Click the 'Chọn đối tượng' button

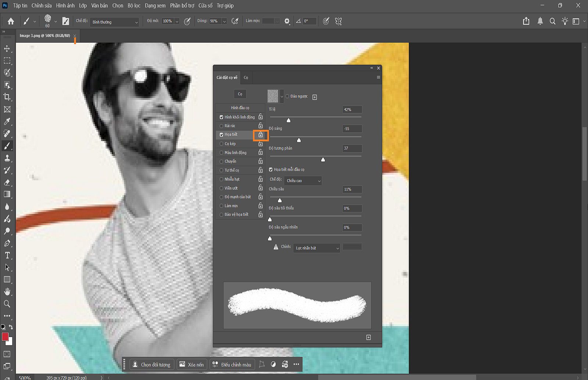(151, 364)
